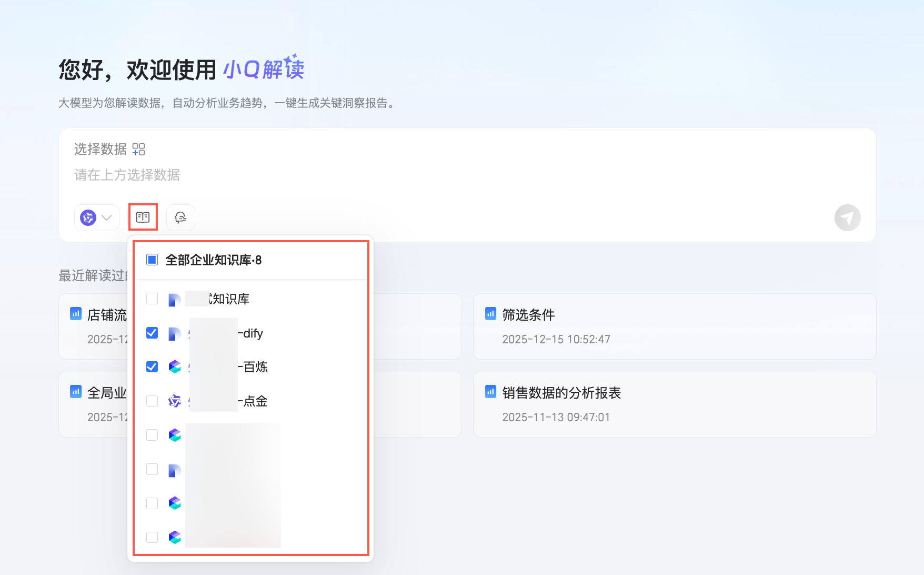Uncheck the -百炼 knowledge base checkbox
The width and height of the screenshot is (924, 575).
pos(152,366)
